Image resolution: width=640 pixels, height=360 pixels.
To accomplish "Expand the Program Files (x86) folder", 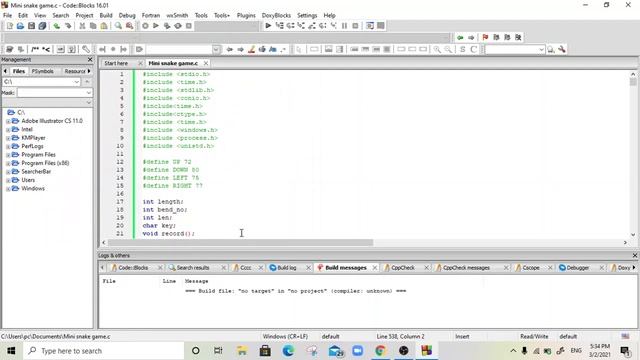I will [8, 164].
